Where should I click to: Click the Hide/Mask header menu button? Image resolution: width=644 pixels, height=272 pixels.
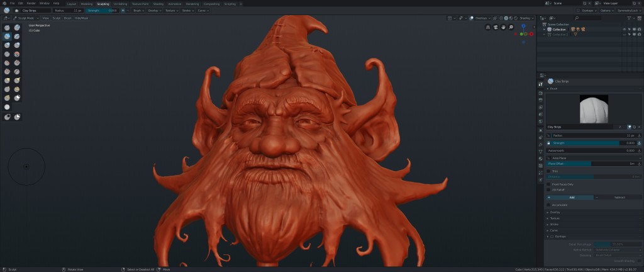[81, 18]
